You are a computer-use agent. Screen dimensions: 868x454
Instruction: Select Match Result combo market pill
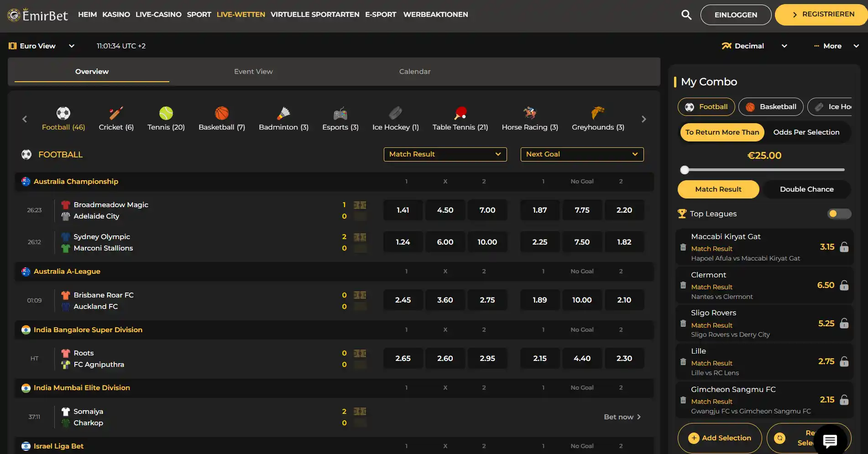tap(718, 189)
